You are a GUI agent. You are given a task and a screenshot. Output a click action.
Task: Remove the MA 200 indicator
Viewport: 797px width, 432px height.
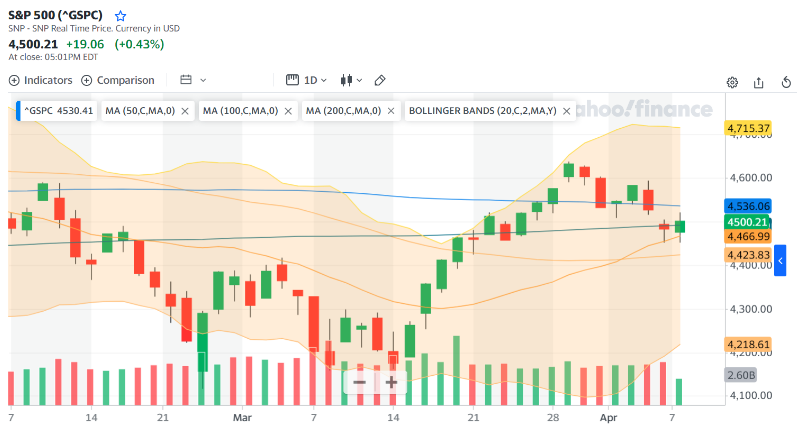pos(391,111)
